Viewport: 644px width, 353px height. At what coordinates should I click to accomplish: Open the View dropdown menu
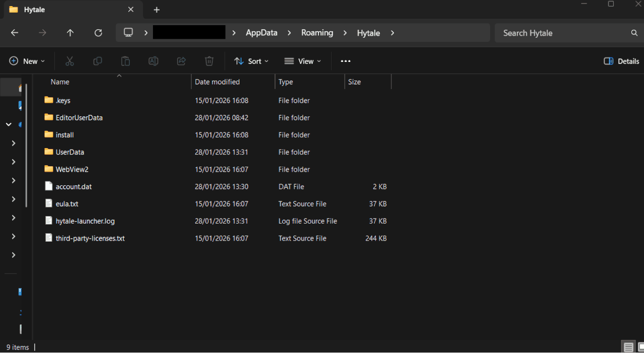(303, 61)
